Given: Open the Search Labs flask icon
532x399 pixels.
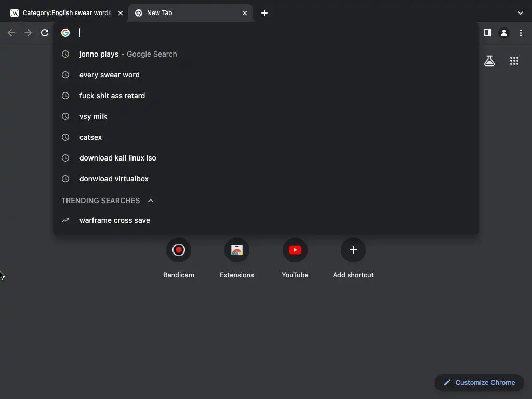Looking at the screenshot, I should coord(489,61).
